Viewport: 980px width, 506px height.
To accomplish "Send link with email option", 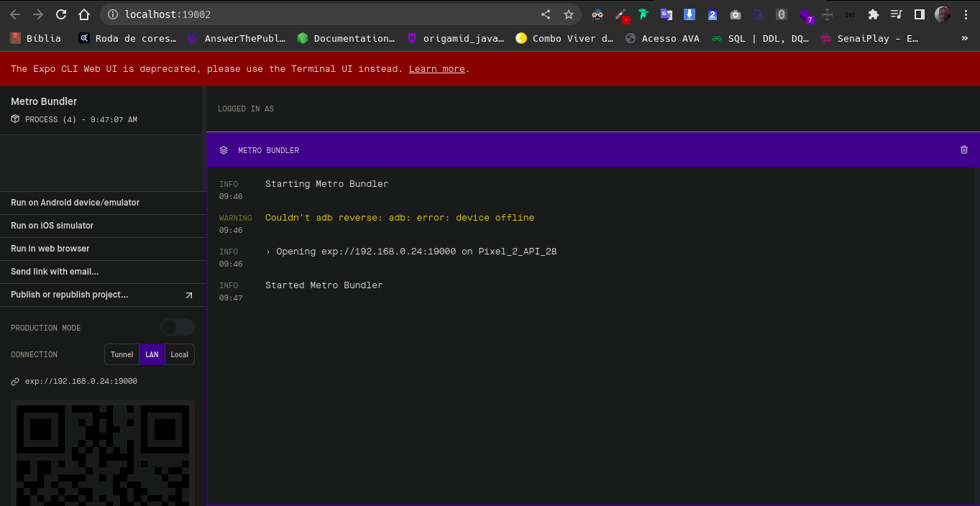I will point(103,272).
